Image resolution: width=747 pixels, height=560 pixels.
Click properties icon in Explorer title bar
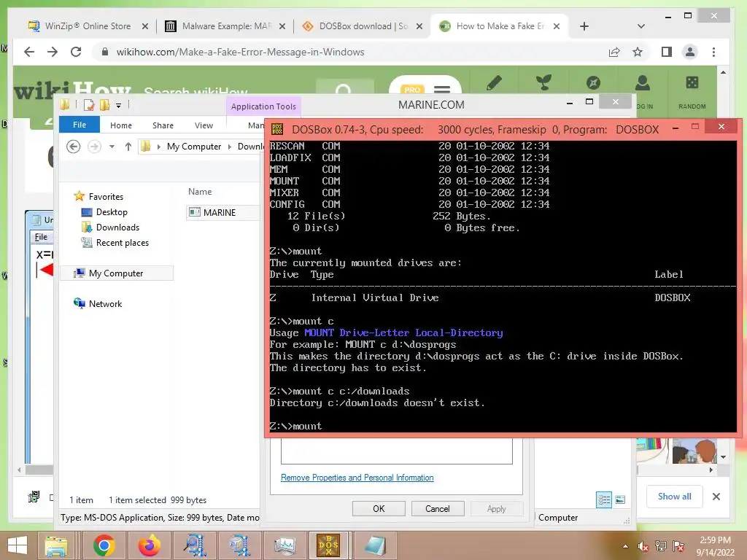89,105
